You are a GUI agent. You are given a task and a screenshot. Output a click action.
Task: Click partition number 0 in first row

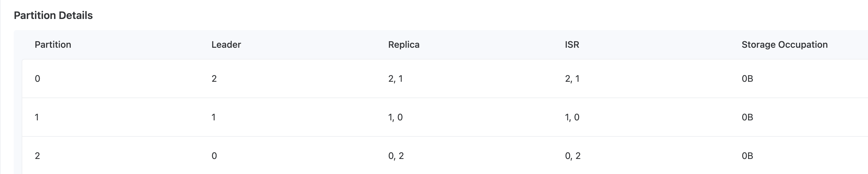pos(37,79)
